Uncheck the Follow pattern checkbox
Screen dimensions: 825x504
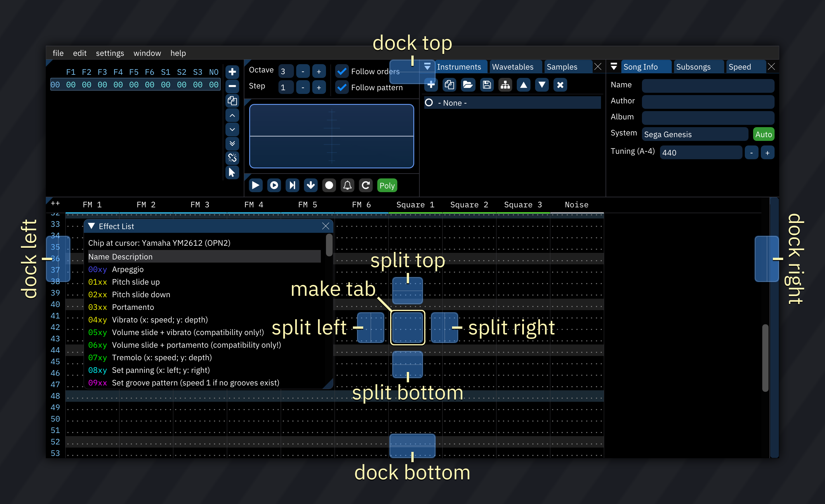342,87
